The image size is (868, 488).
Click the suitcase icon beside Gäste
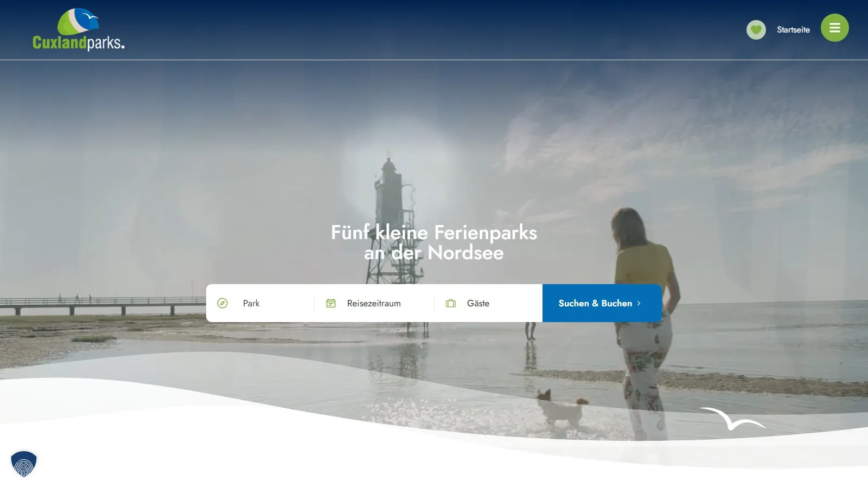pos(451,303)
